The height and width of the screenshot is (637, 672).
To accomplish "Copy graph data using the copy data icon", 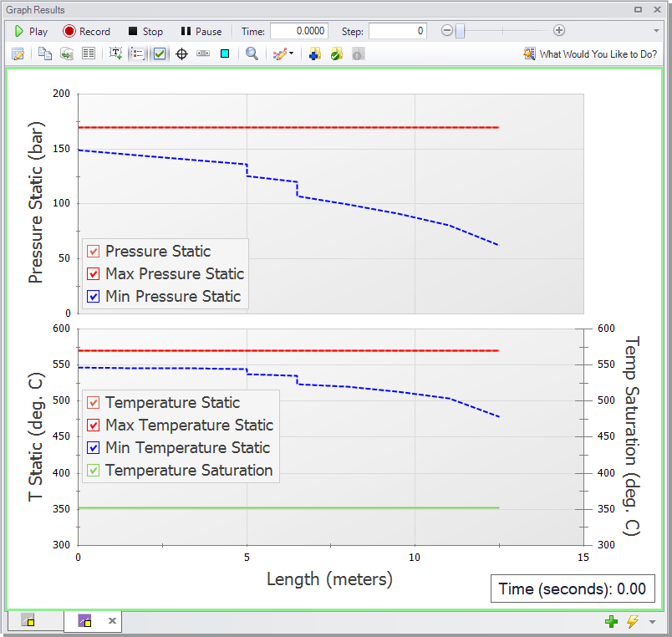I will tap(66, 54).
